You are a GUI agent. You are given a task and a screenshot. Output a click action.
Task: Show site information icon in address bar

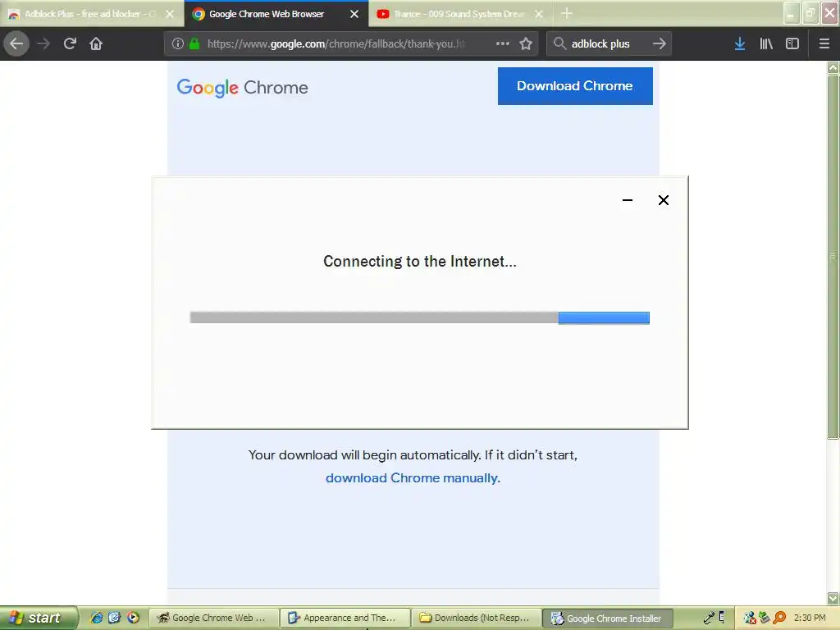[x=178, y=44]
